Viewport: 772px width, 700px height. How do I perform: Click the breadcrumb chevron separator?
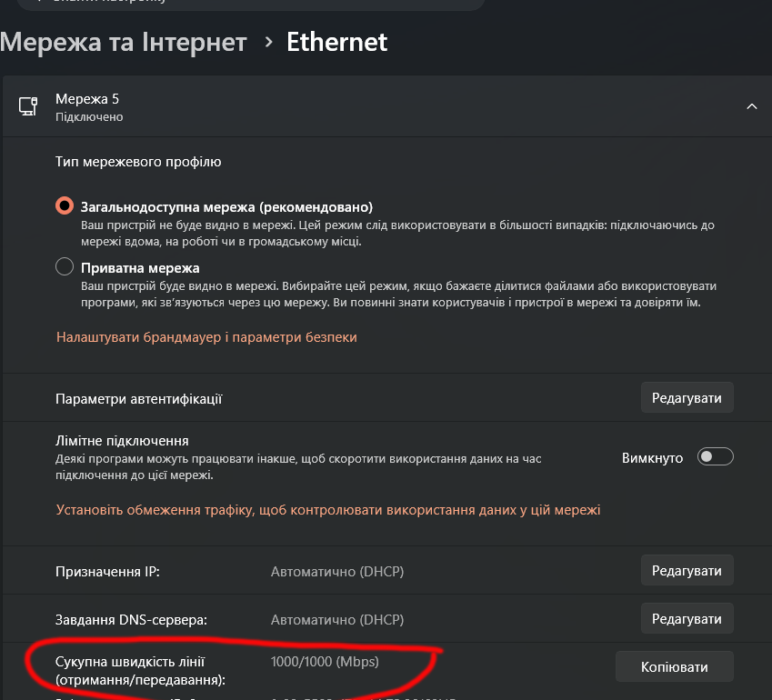[x=268, y=43]
